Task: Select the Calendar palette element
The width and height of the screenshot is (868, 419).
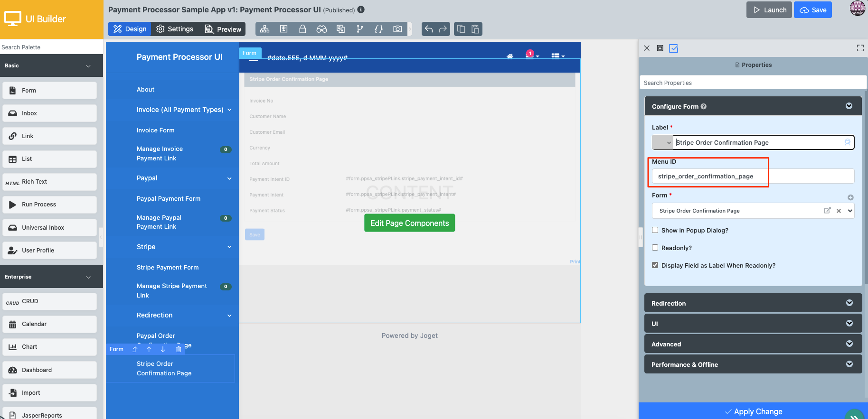Action: [x=49, y=324]
